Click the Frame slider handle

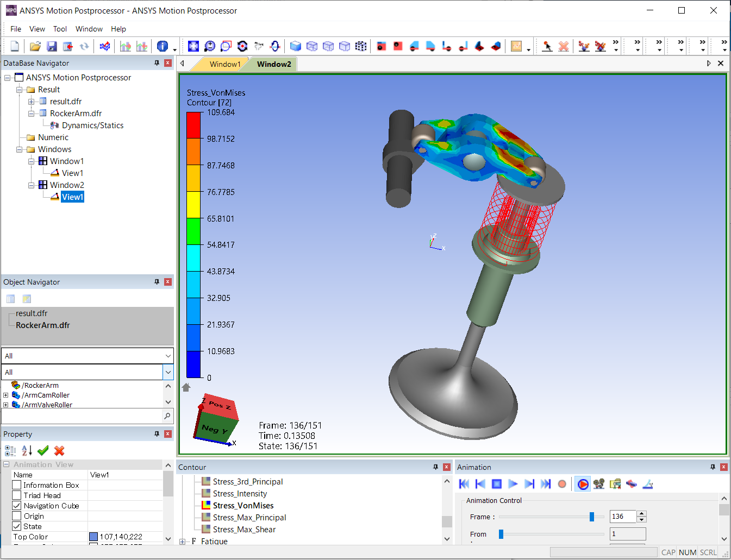pyautogui.click(x=592, y=517)
